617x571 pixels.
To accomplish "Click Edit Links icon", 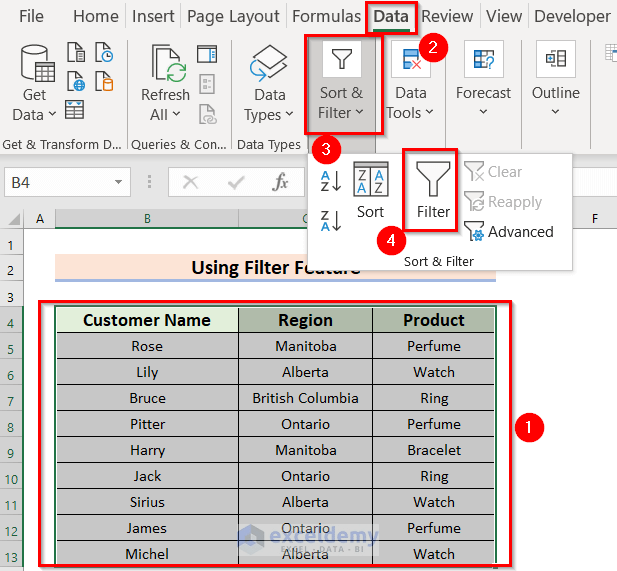I will coord(207,114).
